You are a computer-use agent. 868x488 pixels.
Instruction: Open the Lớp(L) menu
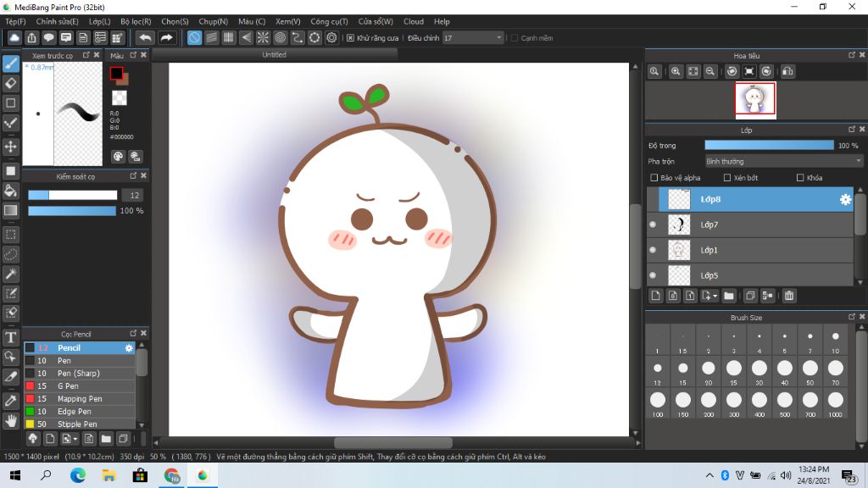100,21
